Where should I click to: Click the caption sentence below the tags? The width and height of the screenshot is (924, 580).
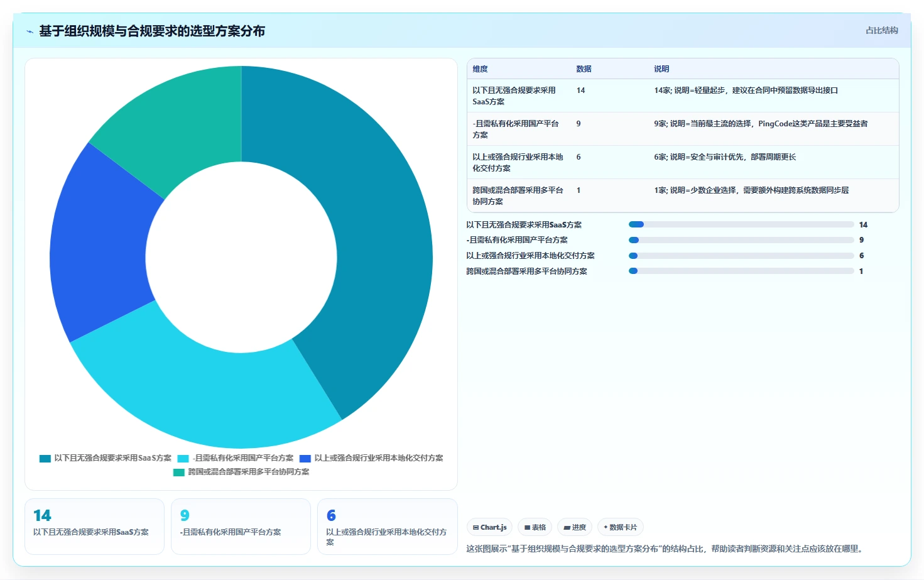pos(666,549)
